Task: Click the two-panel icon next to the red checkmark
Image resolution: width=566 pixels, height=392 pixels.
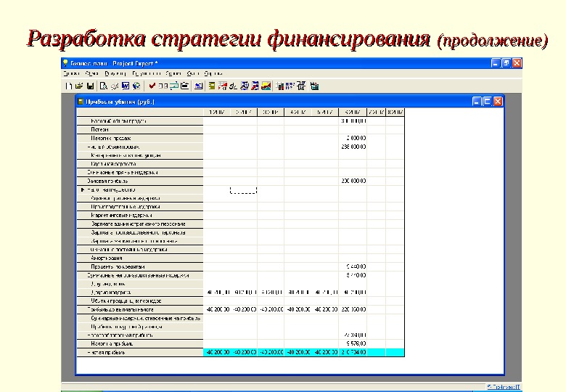Action: (163, 86)
